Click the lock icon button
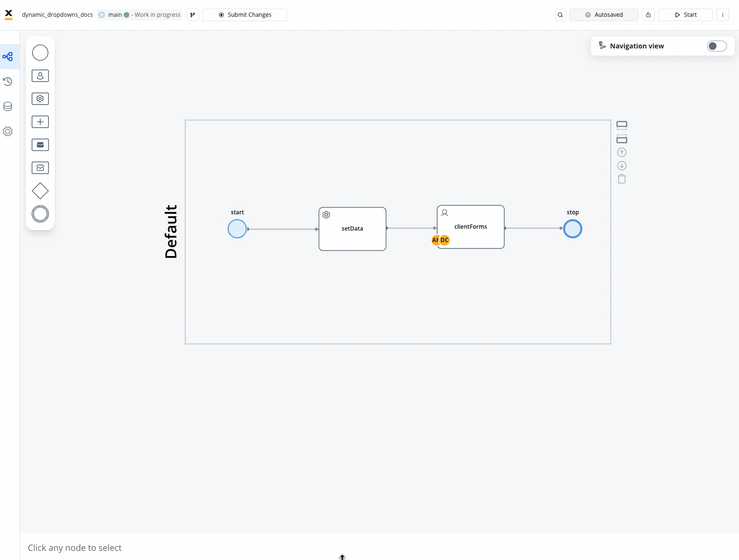739x560 pixels. [648, 15]
